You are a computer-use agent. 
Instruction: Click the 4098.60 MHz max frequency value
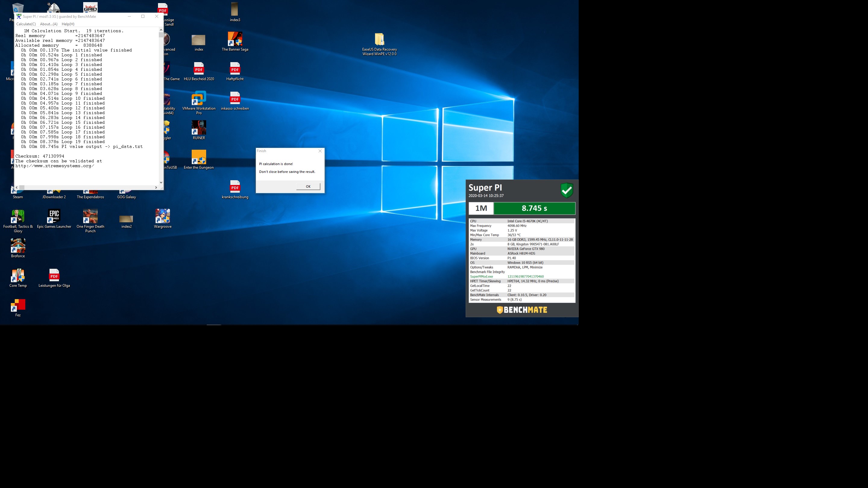517,226
